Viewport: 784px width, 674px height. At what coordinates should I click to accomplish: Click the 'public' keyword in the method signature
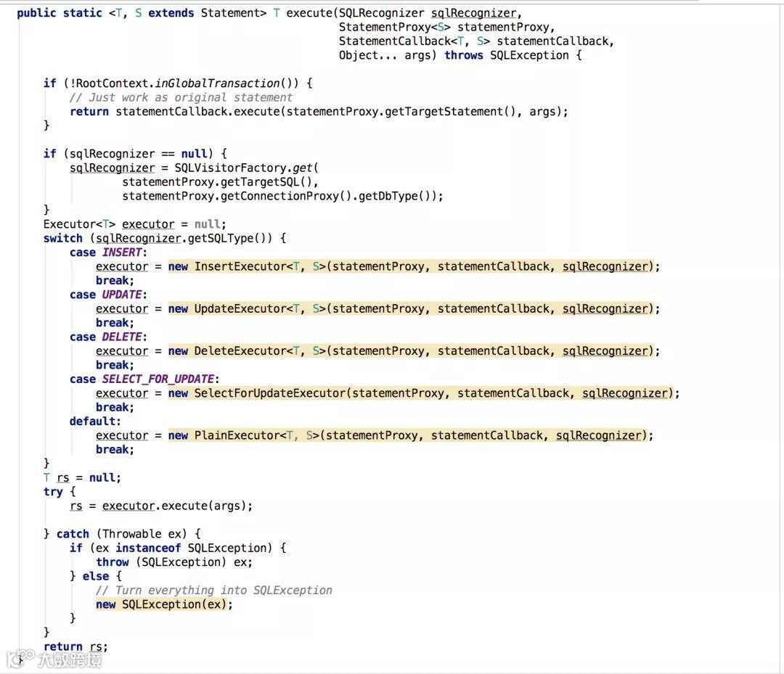coord(36,13)
